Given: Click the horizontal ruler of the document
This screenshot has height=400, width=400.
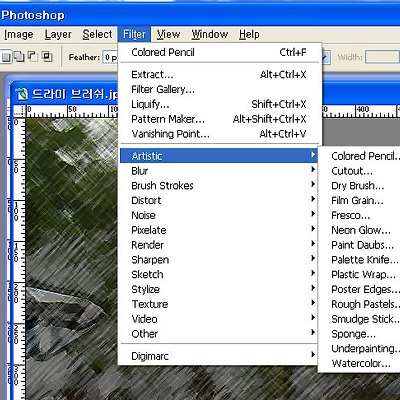Looking at the screenshot, I should [x=72, y=111].
